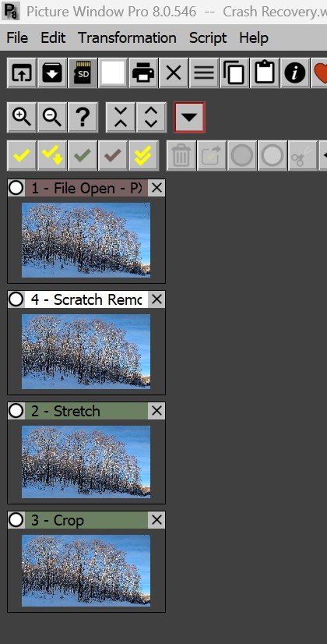
Task: Toggle the circle on Stretch item
Action: tap(16, 411)
